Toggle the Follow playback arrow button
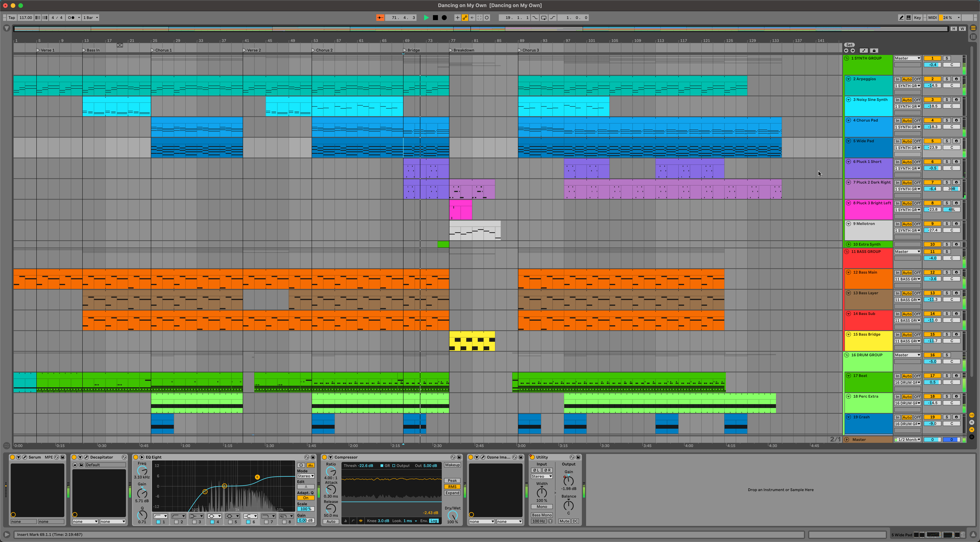Image resolution: width=980 pixels, height=542 pixels. click(x=380, y=17)
